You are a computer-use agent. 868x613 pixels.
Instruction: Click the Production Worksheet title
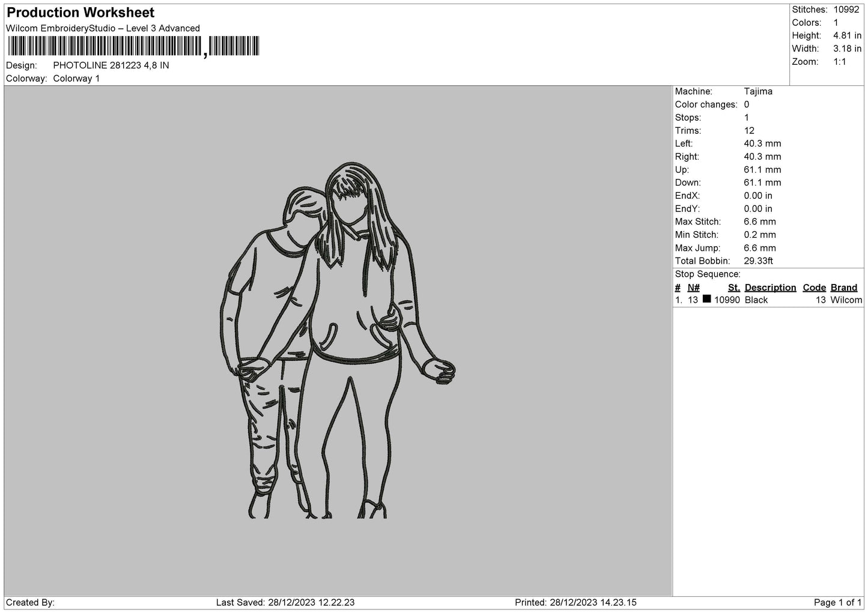point(80,13)
